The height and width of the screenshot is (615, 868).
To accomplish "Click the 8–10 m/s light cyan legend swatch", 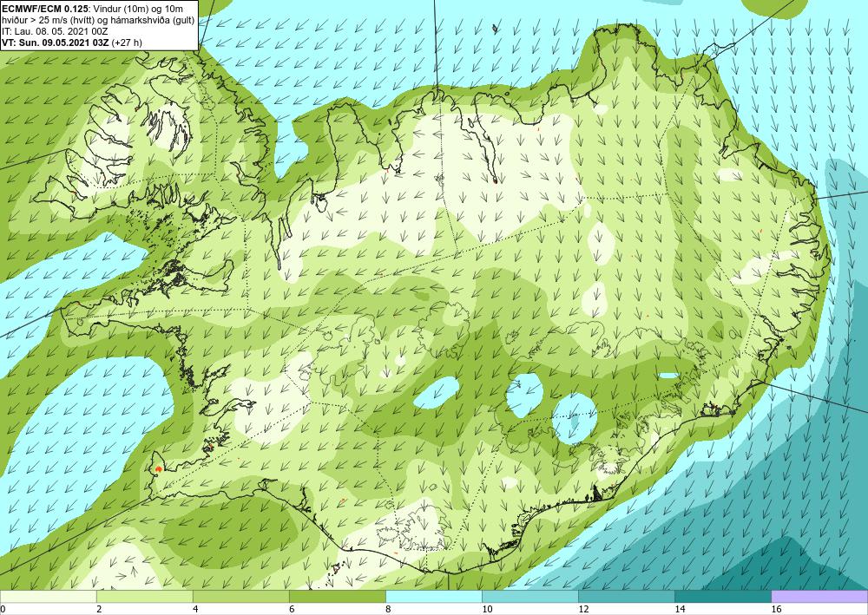I will (433, 596).
